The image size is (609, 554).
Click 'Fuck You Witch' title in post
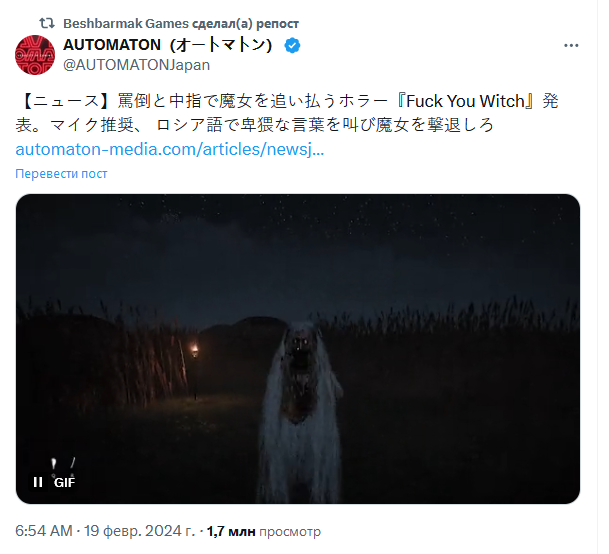coord(465,101)
